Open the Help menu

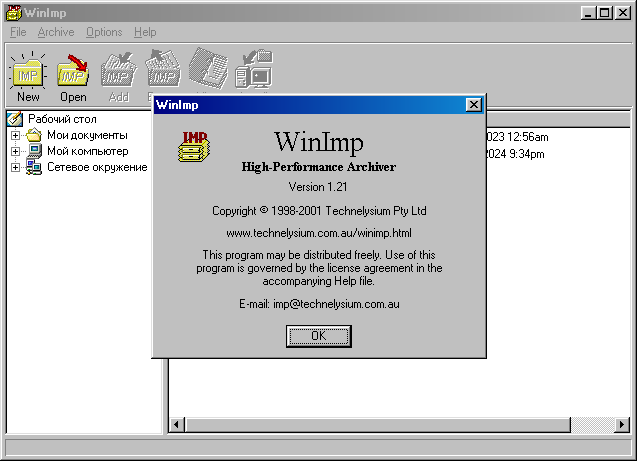(145, 32)
